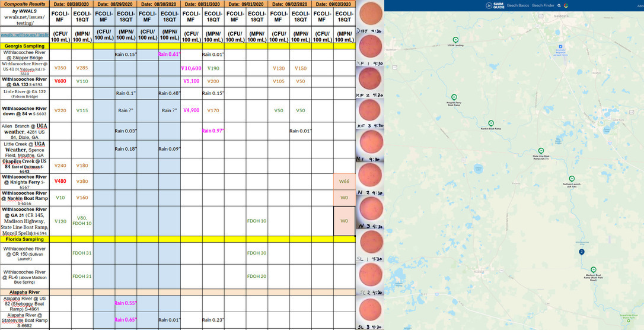Open the wwals.net/issues/testing link
644x330 pixels.
pyautogui.click(x=25, y=35)
